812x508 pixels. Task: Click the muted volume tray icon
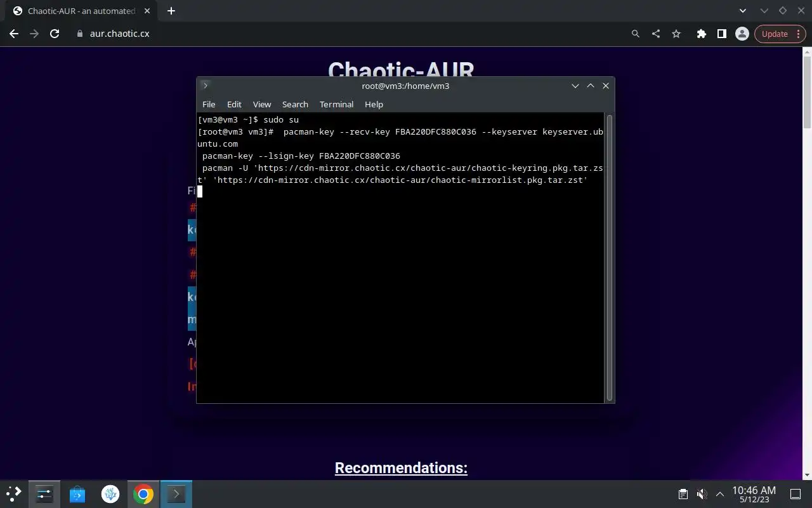(x=702, y=494)
